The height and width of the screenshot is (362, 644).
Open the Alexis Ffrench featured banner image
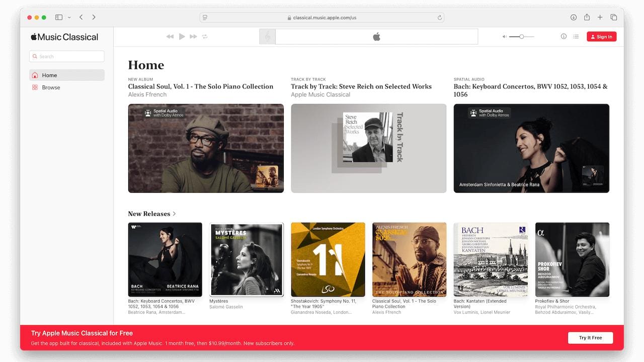point(206,148)
